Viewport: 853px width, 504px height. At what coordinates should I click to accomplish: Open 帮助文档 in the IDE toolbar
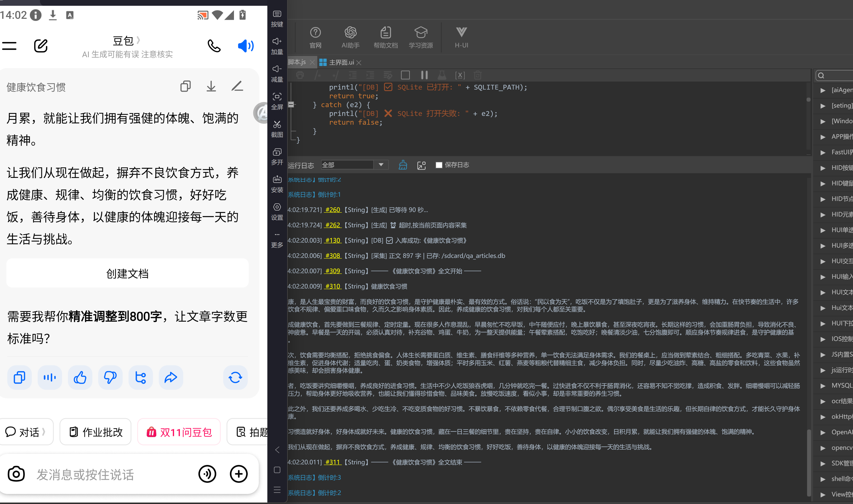click(385, 37)
